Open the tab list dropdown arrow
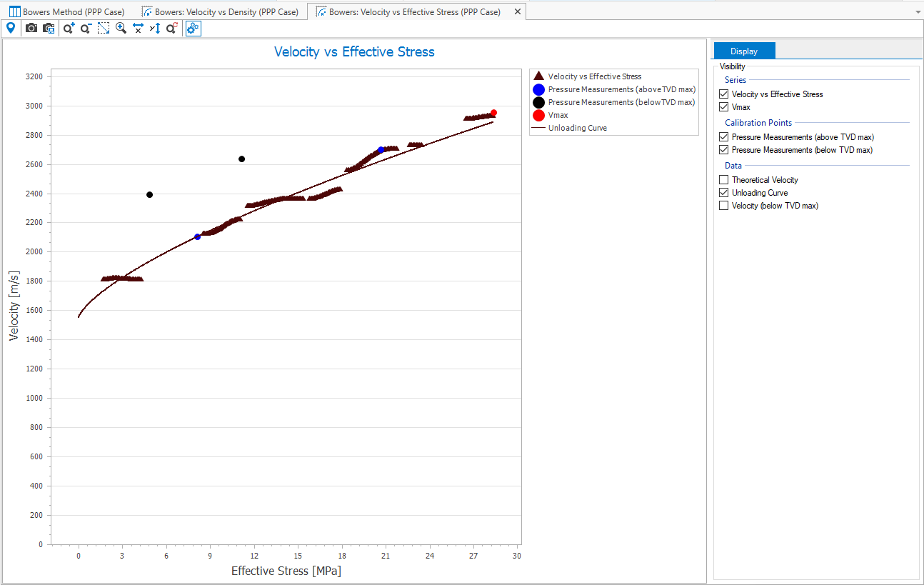Screen dimensions: 924x585 click(917, 12)
